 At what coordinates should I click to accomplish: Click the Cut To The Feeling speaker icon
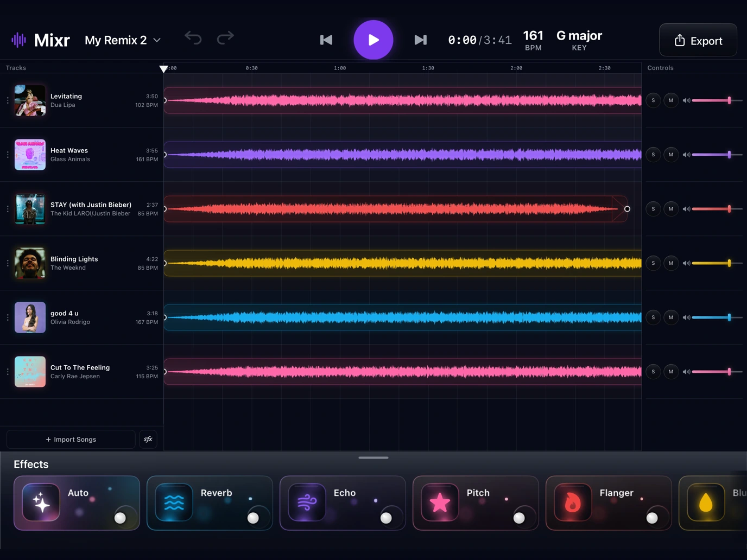click(x=686, y=372)
